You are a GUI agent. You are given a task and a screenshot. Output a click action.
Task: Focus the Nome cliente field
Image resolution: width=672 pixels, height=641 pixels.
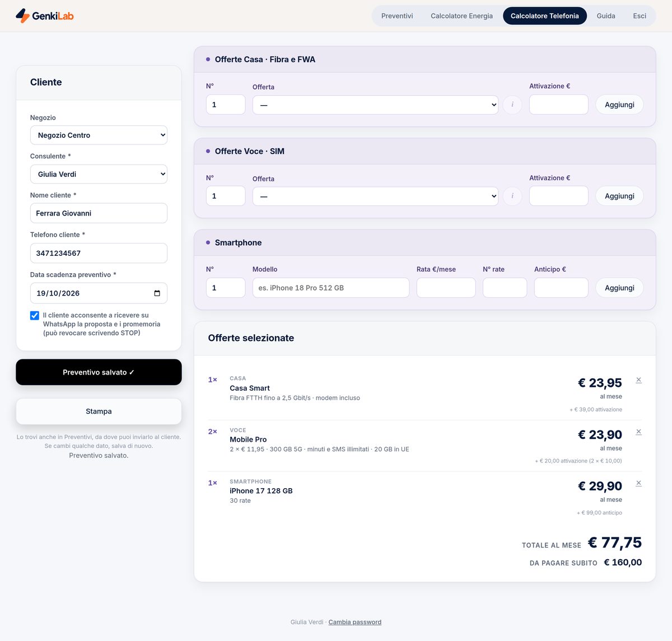click(x=99, y=213)
